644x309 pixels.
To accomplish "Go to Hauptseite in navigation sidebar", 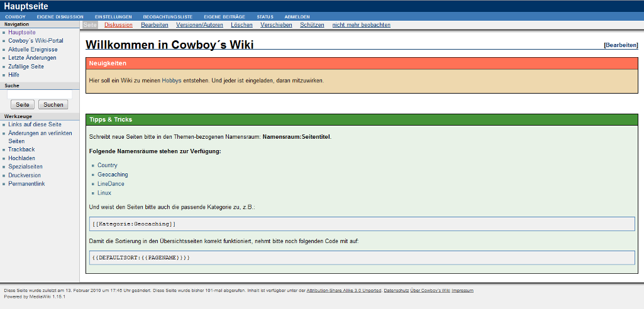I will point(22,32).
